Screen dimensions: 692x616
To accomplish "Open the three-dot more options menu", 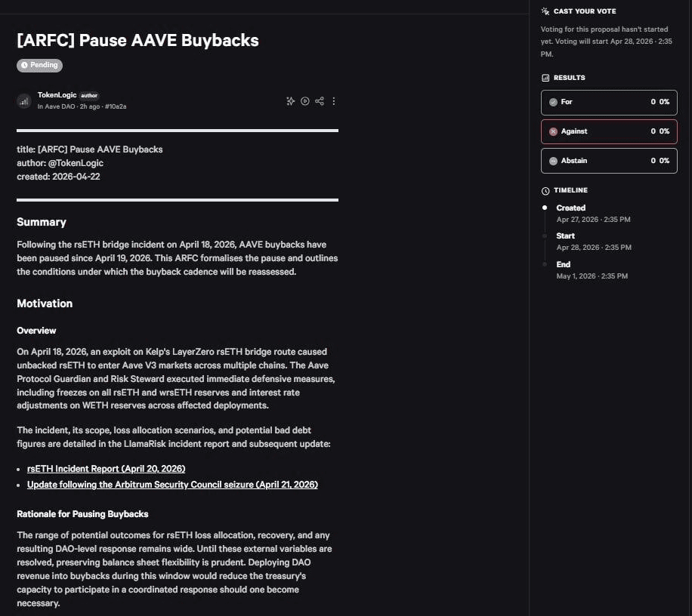I will (x=334, y=101).
